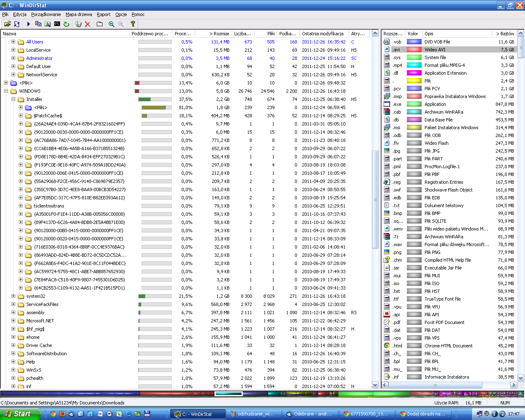Screen dimensions: 525x420
Task: Switch to 'Dodaj obrazki na…' Chrome taskbar window
Action: (x=425, y=414)
